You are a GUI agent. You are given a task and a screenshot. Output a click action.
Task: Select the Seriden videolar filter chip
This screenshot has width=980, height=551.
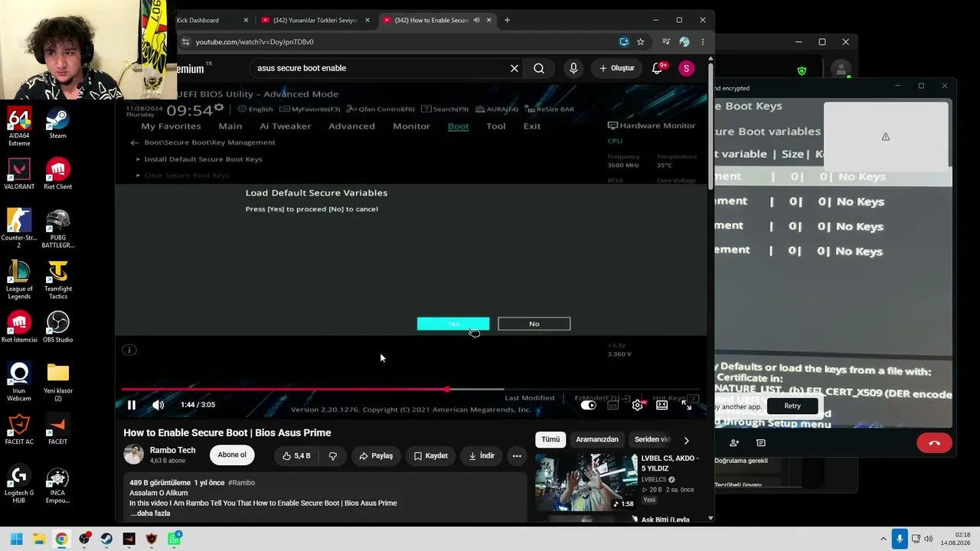click(652, 439)
